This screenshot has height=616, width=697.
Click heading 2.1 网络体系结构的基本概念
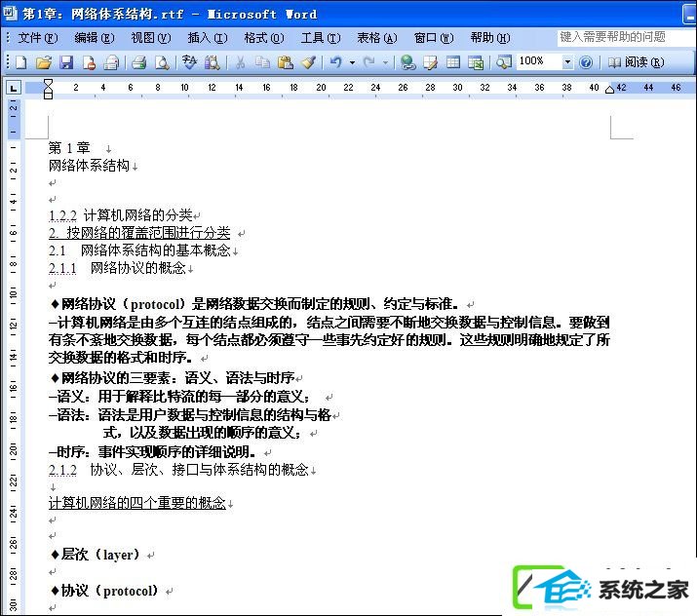tap(139, 250)
